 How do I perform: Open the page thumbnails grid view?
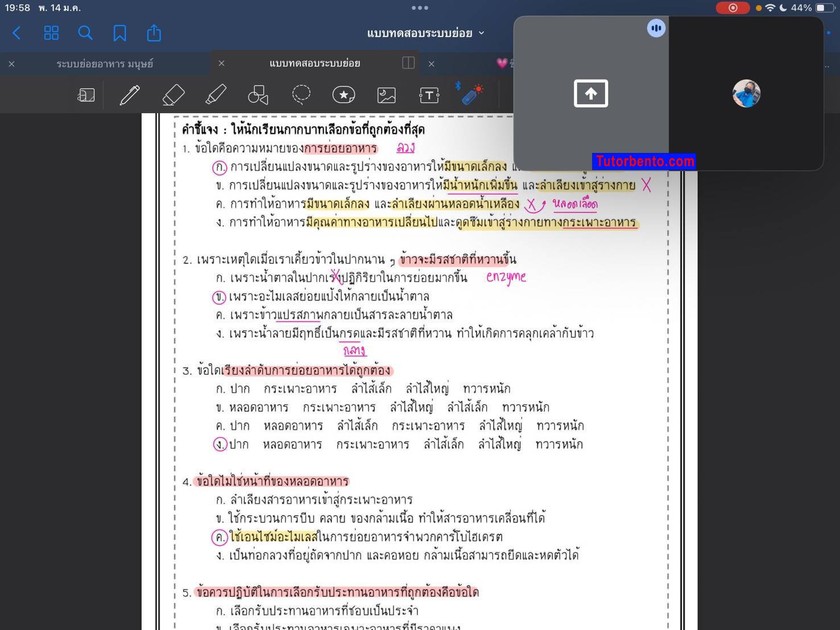51,33
